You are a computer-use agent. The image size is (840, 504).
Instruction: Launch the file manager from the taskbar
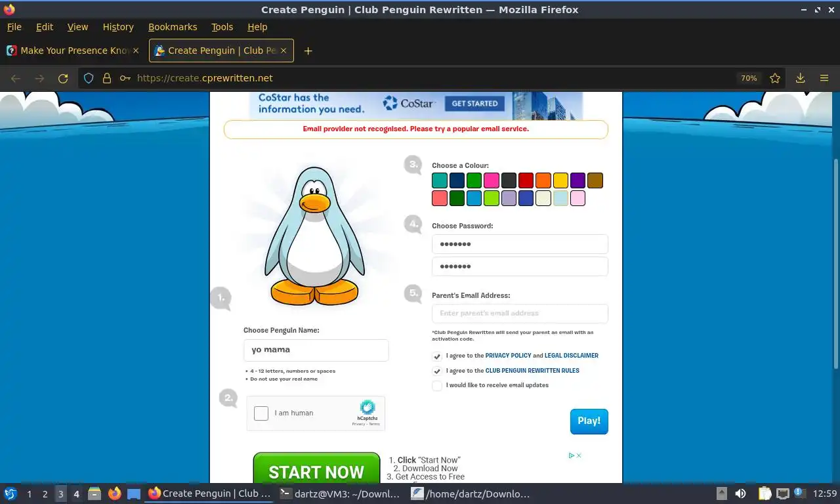tap(94, 493)
